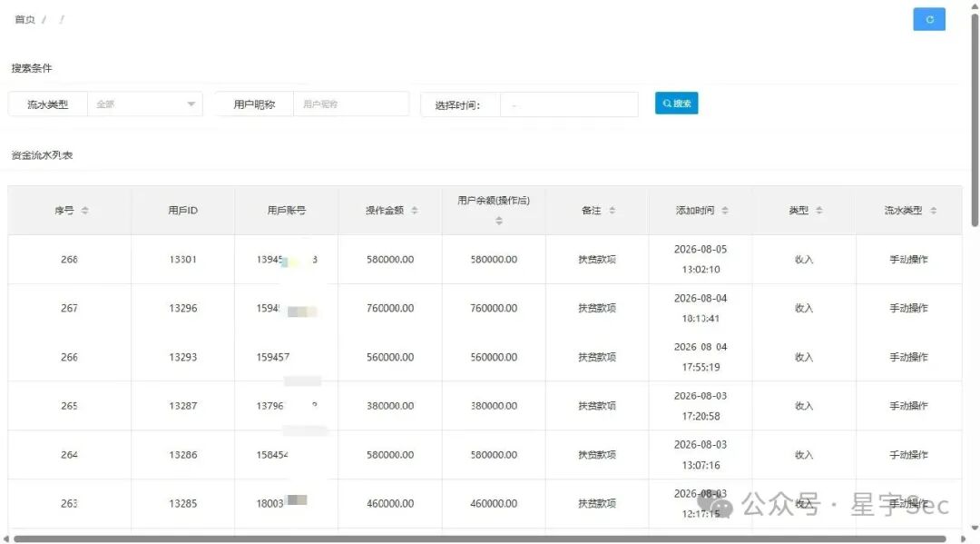Click the vertical scrollbar thumb
This screenshot has width=980, height=544.
(975, 119)
